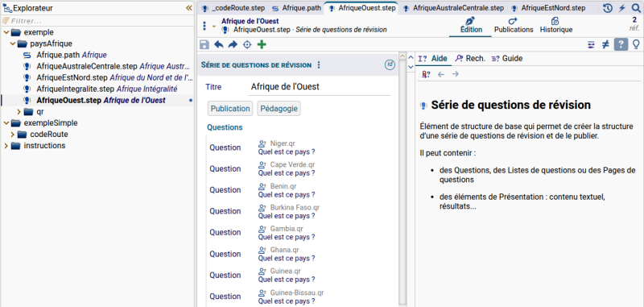Toggle the structure outline view icon

coord(591,44)
